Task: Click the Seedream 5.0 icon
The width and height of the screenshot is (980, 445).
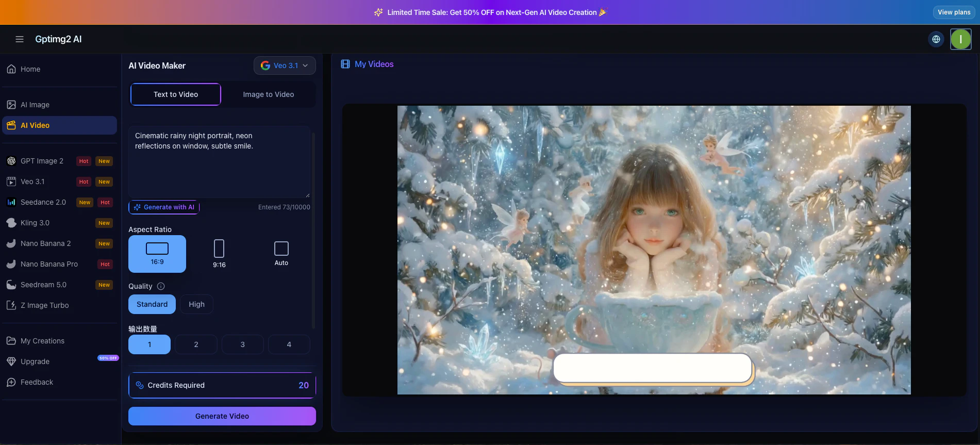Action: [11, 285]
